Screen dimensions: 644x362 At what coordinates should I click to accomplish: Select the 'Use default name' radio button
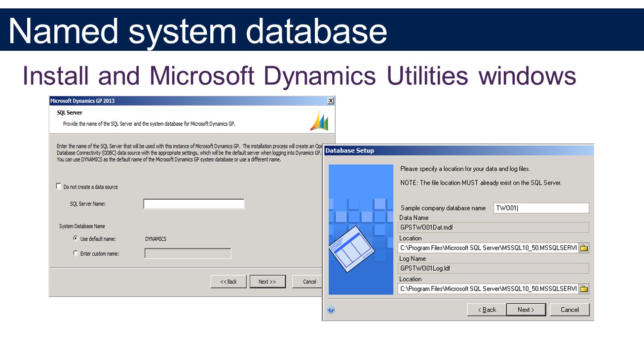coord(76,239)
